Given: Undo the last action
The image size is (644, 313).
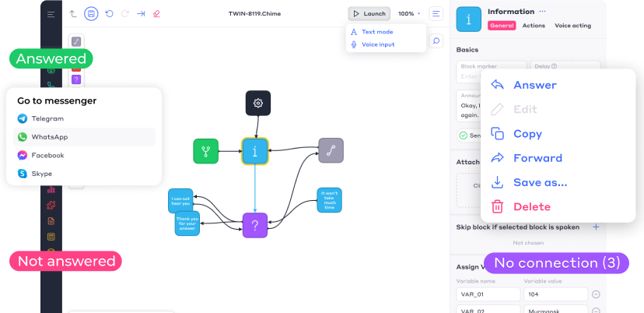Looking at the screenshot, I should [x=109, y=14].
